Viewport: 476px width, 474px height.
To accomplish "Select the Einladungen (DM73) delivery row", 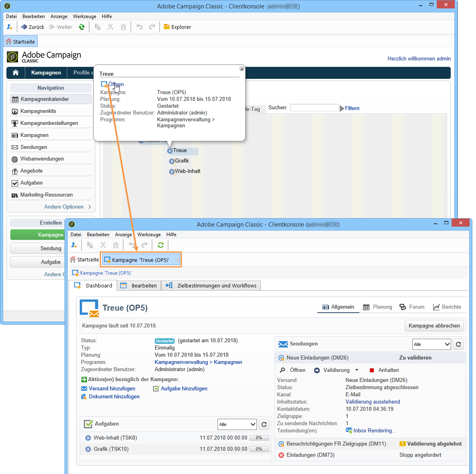I will [371, 455].
